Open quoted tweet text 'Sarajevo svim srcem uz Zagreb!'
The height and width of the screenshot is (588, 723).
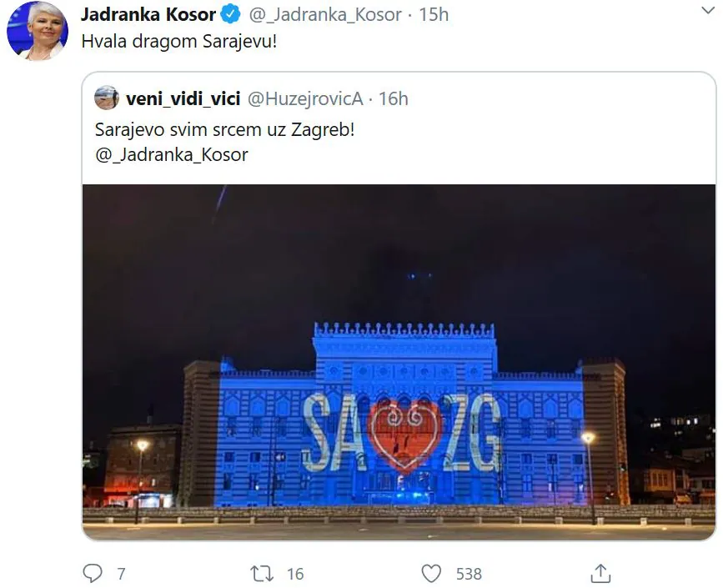[224, 129]
